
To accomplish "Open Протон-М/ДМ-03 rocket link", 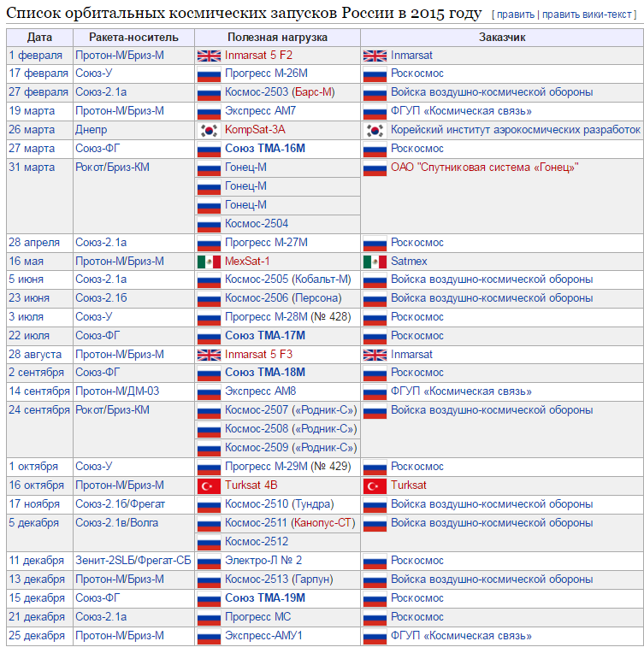I will click(x=117, y=391).
